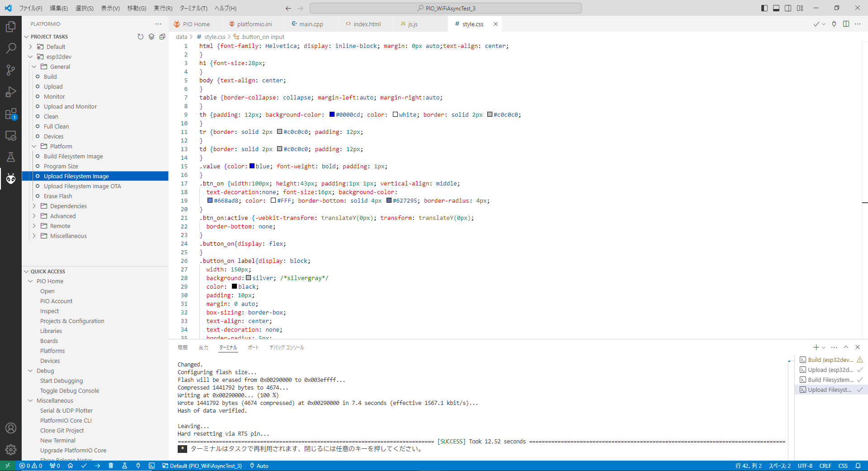868x471 pixels.
Task: Maximize the terminal panel size
Action: coord(846,347)
